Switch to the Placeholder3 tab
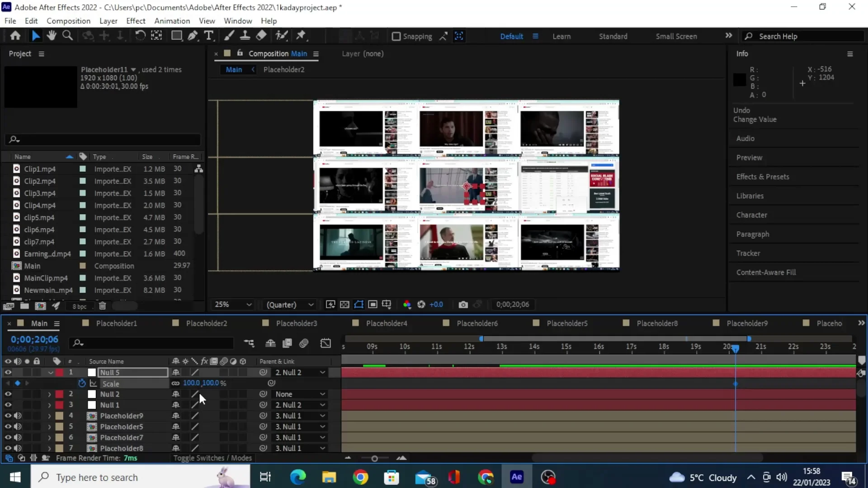Image resolution: width=868 pixels, height=488 pixels. 296,323
